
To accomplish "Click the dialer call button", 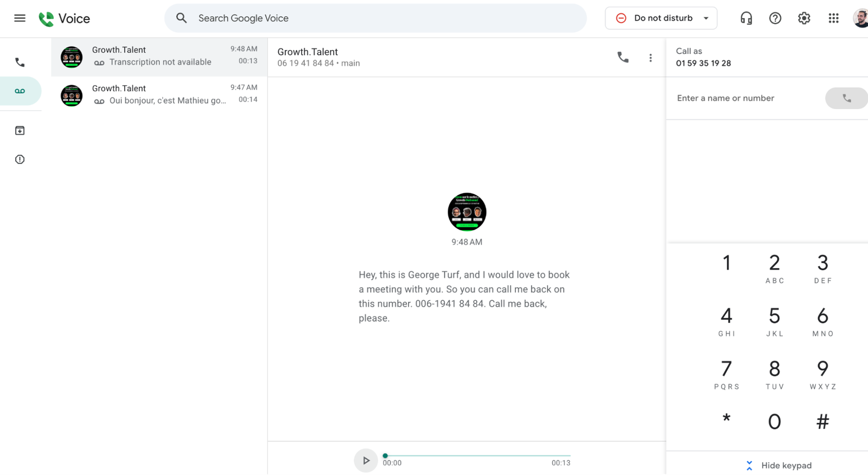I will [846, 98].
